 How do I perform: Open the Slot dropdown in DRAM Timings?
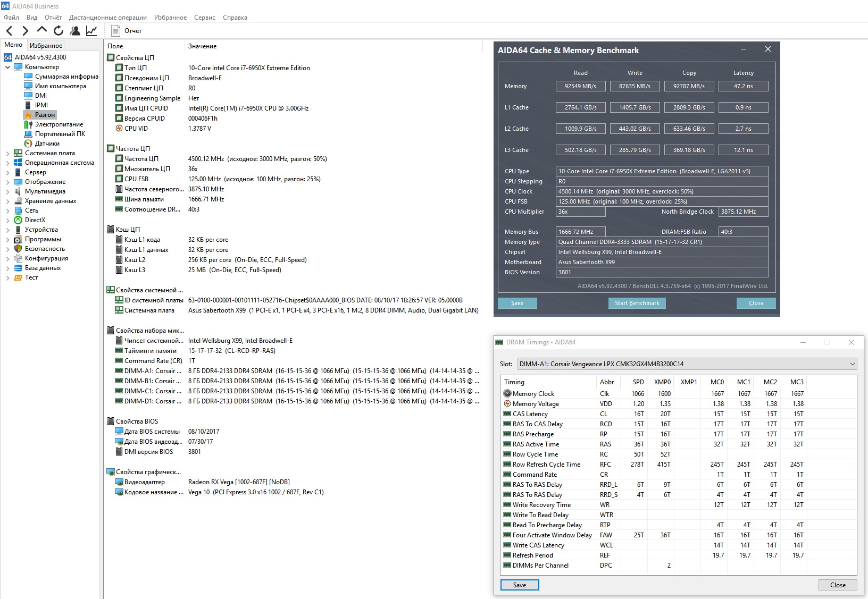tap(687, 364)
